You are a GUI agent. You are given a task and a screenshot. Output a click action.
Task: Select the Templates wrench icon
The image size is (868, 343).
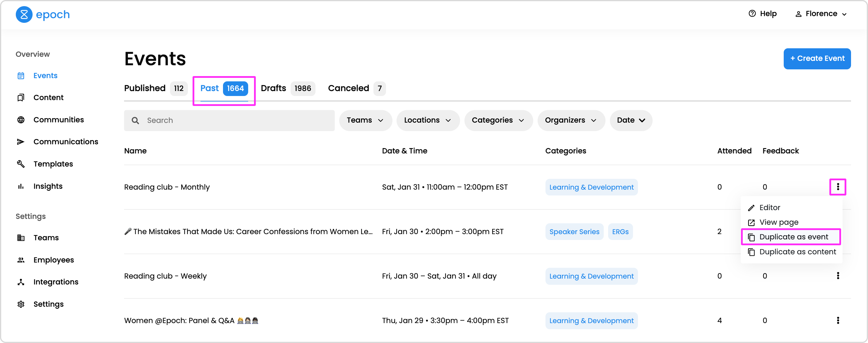[x=21, y=164]
